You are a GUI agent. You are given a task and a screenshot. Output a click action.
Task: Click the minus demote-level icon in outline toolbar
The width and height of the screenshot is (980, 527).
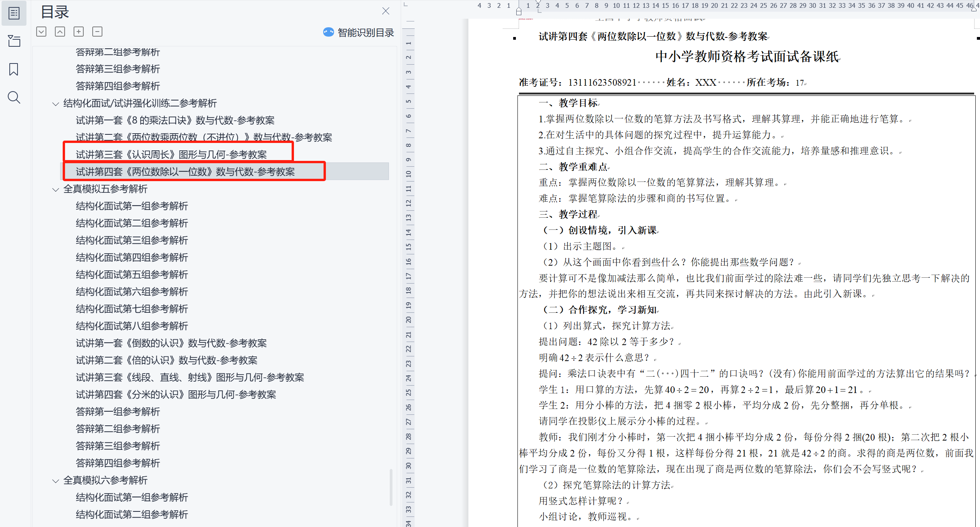coord(97,32)
